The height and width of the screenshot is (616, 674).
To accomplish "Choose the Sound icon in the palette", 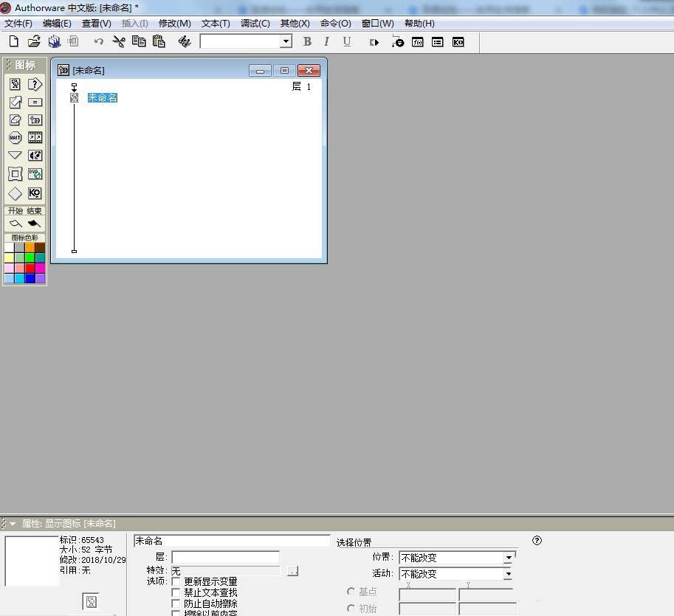I will (x=35, y=156).
